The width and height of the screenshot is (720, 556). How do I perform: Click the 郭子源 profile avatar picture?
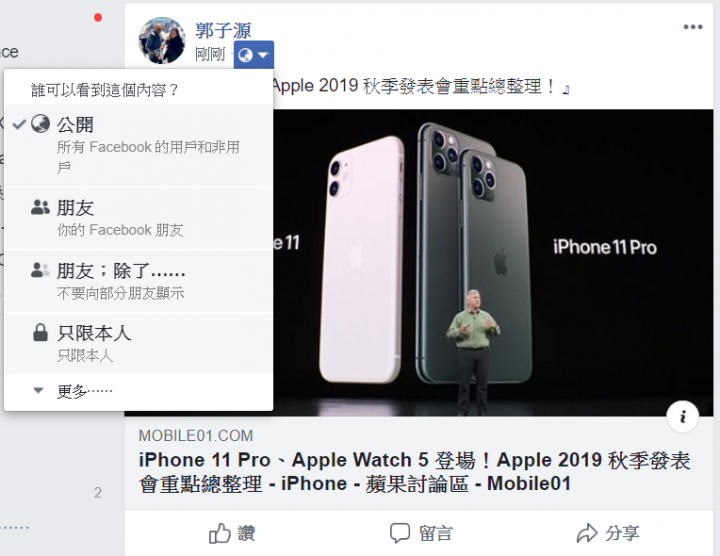(162, 40)
